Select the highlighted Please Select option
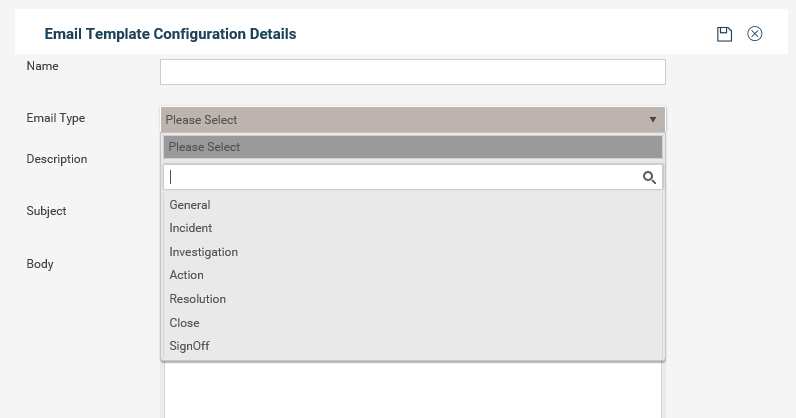This screenshot has width=796, height=418. pyautogui.click(x=413, y=147)
